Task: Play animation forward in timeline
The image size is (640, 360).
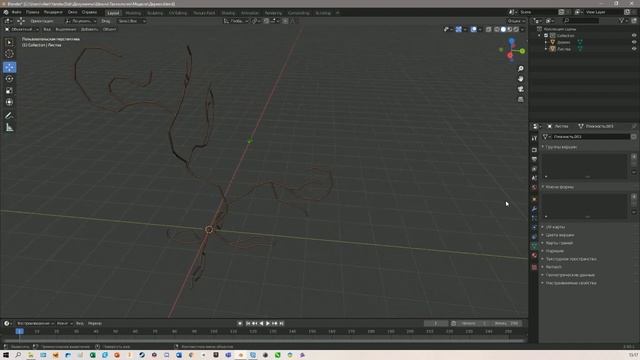Action: pos(268,323)
